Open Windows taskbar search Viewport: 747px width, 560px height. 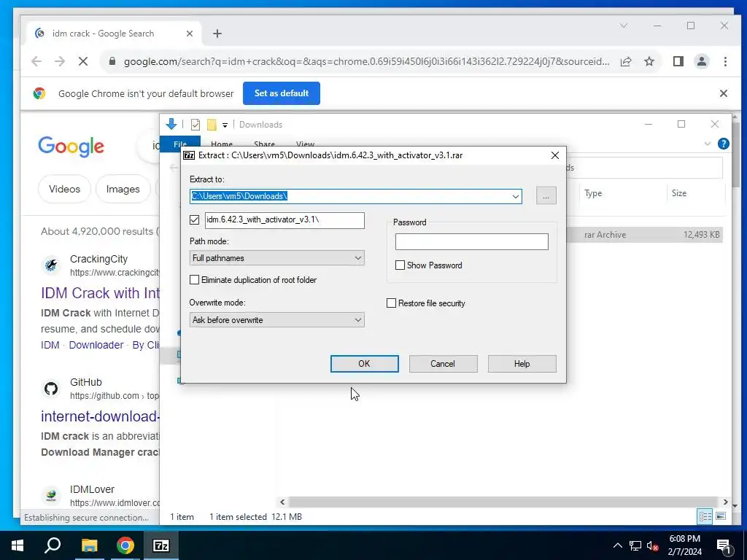[53, 545]
